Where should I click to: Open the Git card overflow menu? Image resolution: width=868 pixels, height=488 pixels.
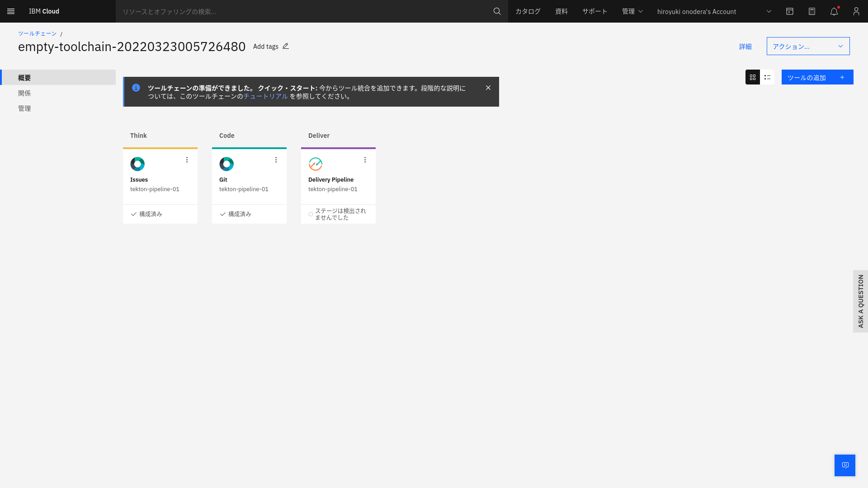276,160
